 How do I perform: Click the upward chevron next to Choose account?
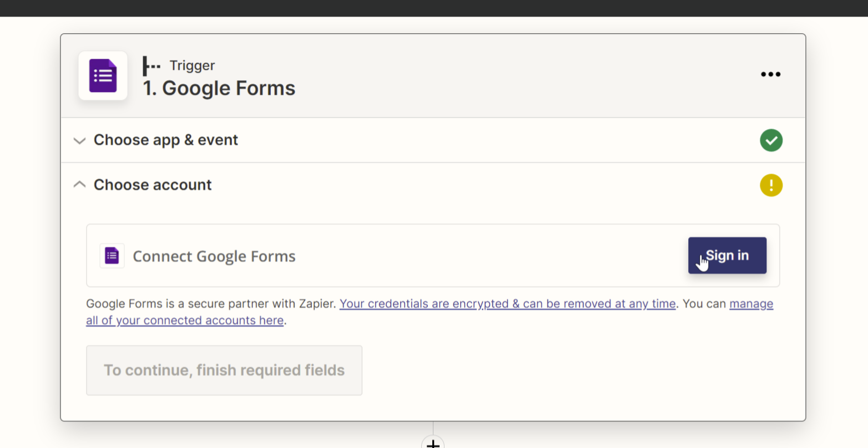(x=79, y=185)
